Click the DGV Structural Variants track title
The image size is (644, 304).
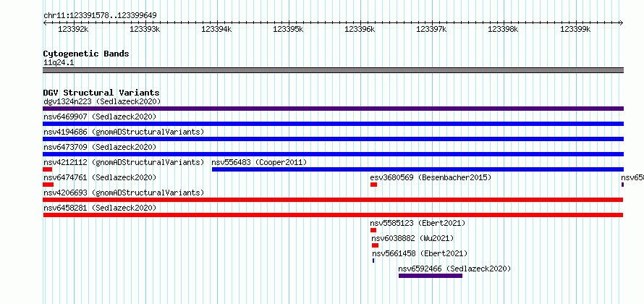(x=101, y=93)
